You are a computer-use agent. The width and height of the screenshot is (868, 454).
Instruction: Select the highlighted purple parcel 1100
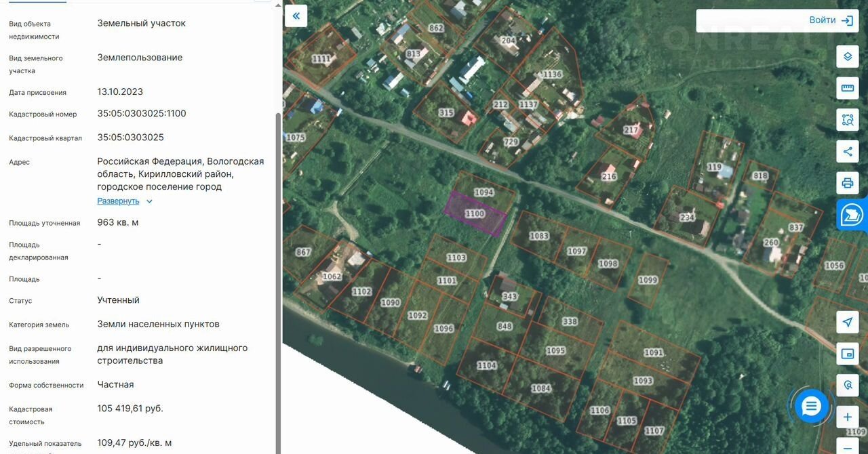coord(475,214)
